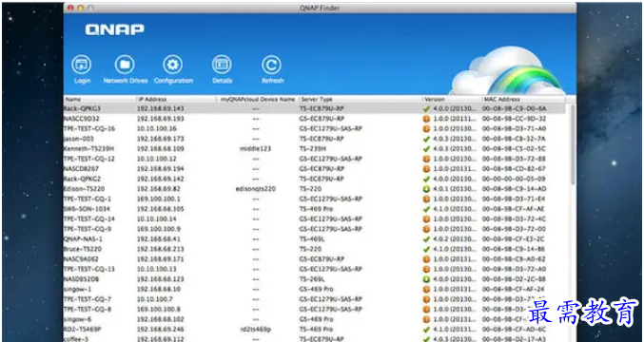
Task: Click the TS-269L server type cell
Action: [312, 279]
